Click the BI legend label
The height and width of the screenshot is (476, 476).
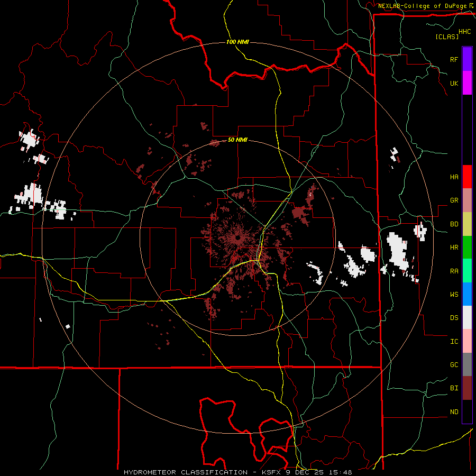tap(454, 388)
